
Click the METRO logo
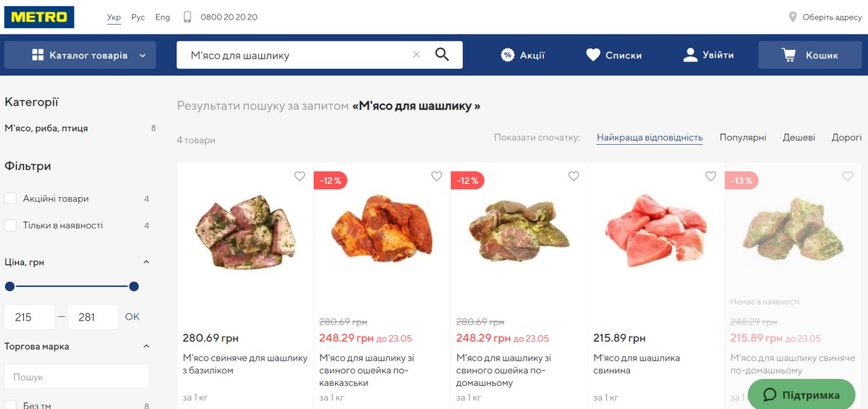pyautogui.click(x=40, y=17)
